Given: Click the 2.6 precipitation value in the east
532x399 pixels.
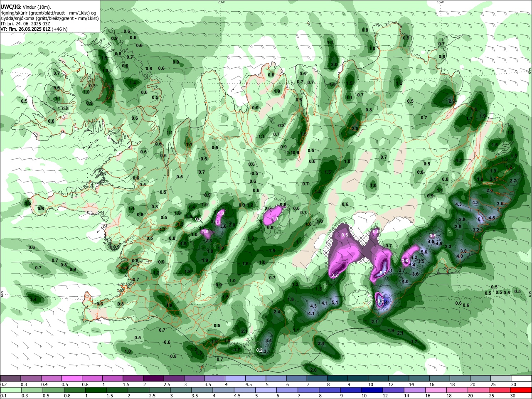Looking at the screenshot, I should (490, 190).
